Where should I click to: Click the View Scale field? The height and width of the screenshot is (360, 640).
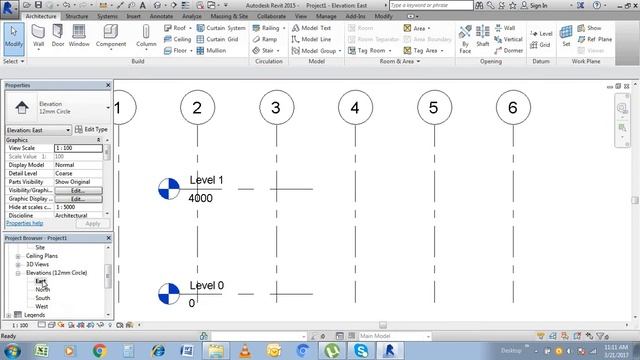pos(78,148)
